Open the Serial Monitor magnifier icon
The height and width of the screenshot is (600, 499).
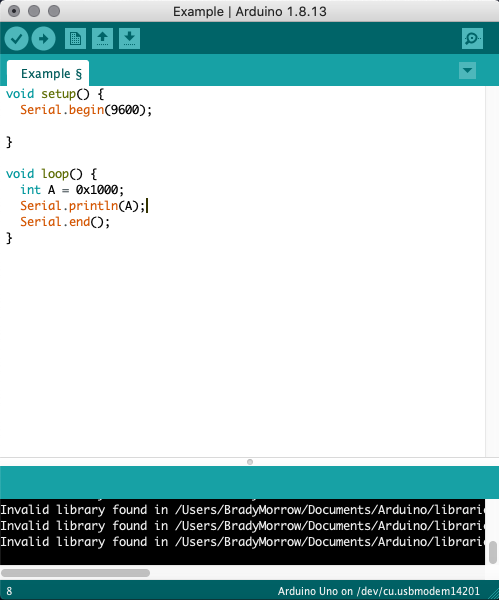point(472,38)
